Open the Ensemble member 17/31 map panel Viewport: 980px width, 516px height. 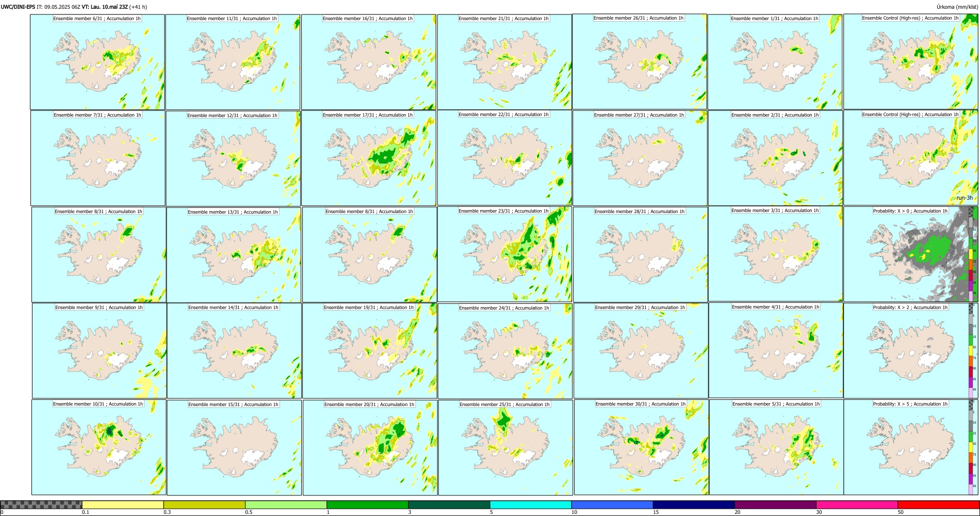[369, 158]
